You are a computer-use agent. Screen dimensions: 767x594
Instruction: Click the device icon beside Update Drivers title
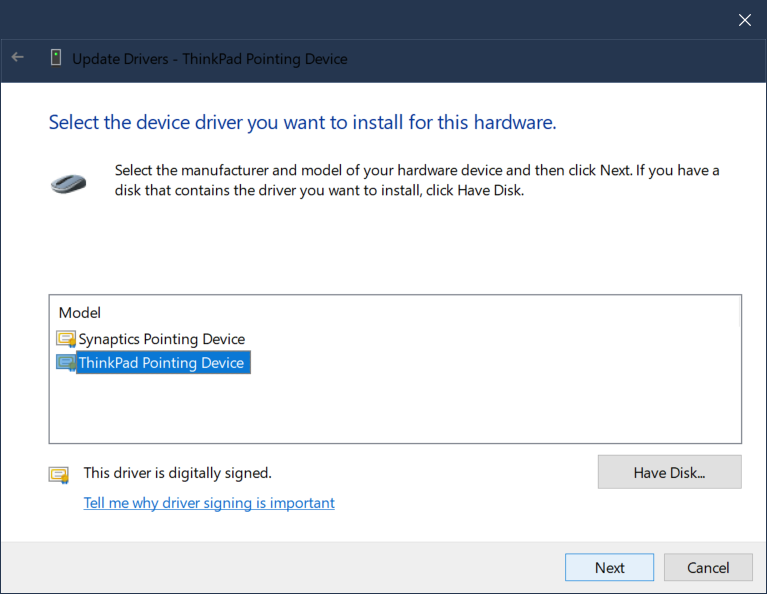[x=56, y=58]
